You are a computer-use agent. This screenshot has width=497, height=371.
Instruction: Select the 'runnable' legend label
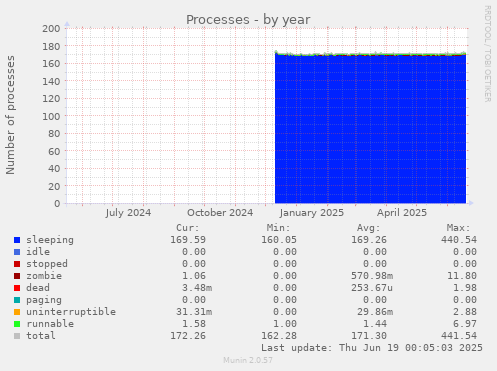[50, 324]
